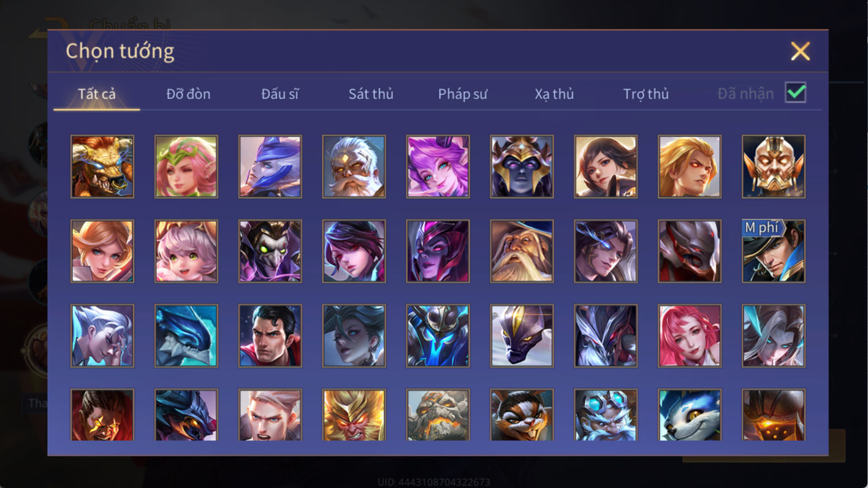The image size is (868, 488).
Task: Switch to the Xạ thủ tab
Action: [x=554, y=94]
